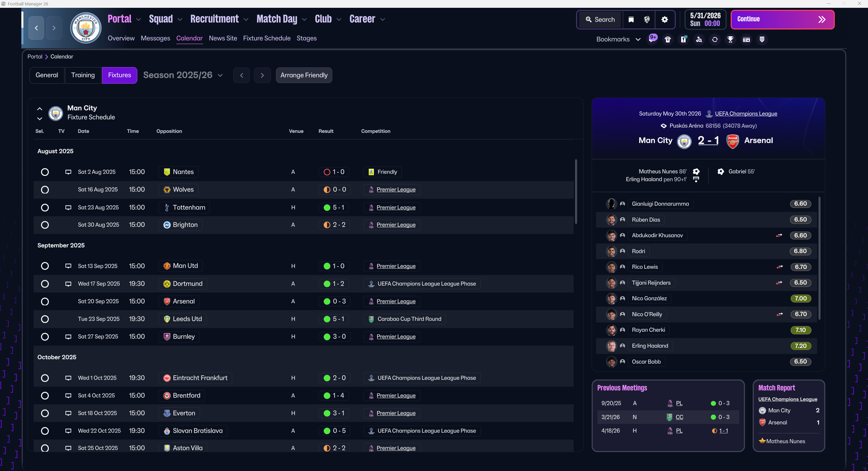Open settings gear icon in top bar
Screen dimensions: 868x471
coord(665,20)
